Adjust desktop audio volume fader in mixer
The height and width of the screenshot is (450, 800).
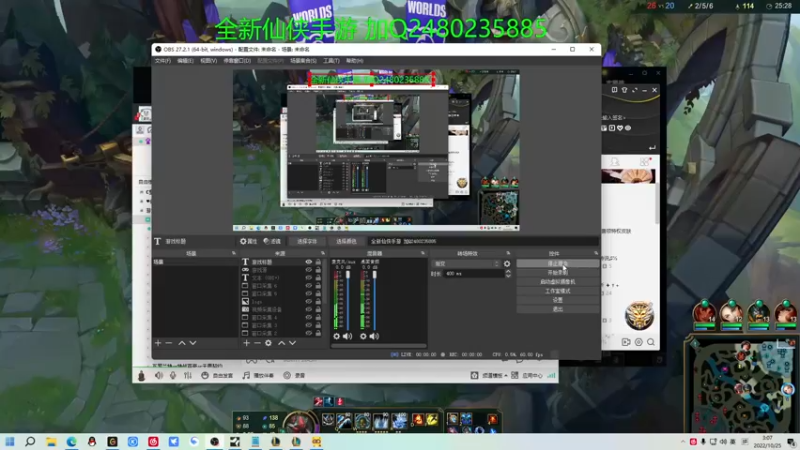coord(374,301)
